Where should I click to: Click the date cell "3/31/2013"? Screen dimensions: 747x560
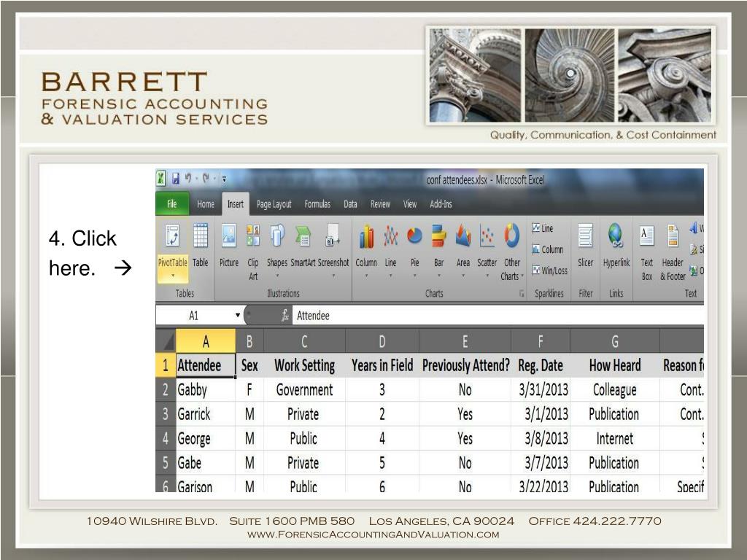541,389
